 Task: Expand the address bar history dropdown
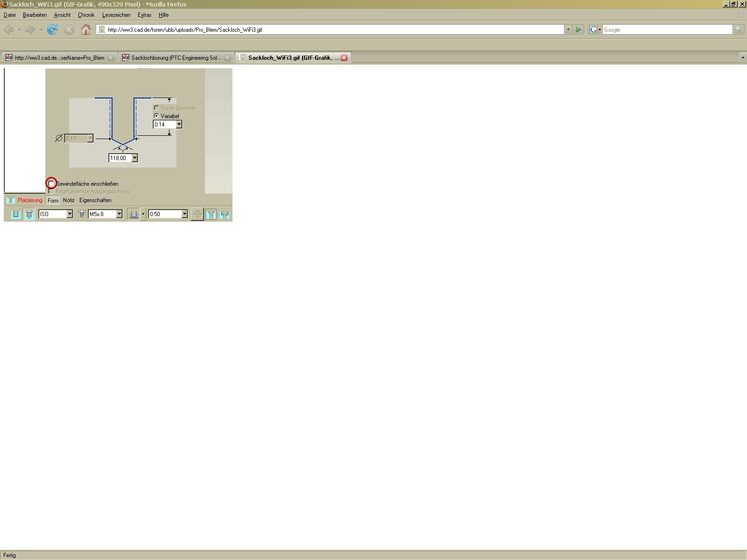(568, 29)
